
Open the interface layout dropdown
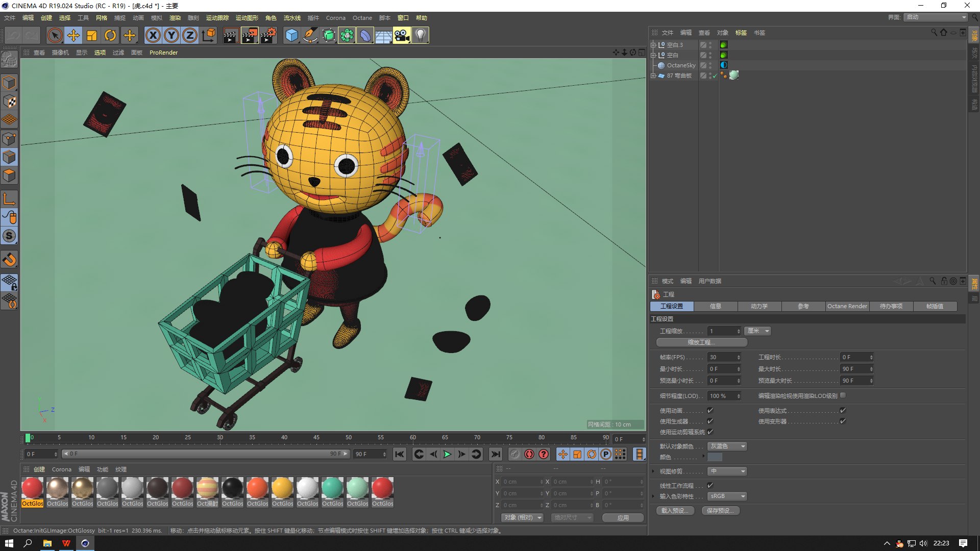(x=936, y=17)
